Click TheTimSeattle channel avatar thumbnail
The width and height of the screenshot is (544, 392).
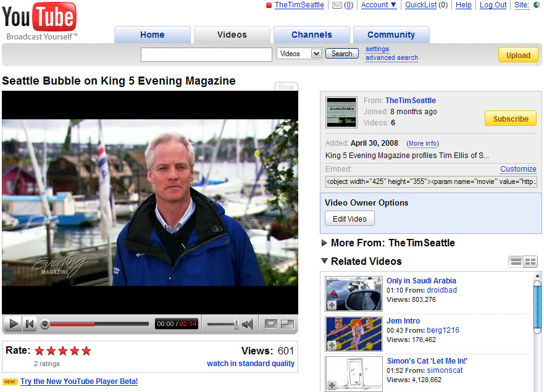(x=341, y=112)
